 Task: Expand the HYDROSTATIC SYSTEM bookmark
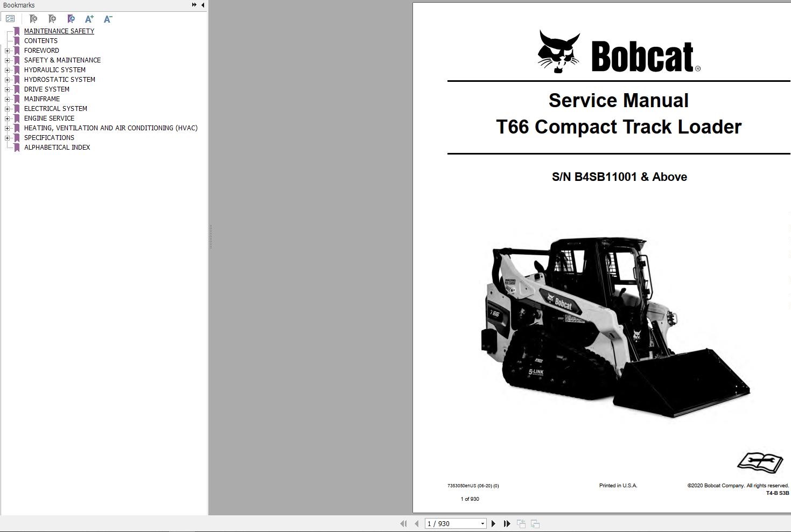pos(8,80)
